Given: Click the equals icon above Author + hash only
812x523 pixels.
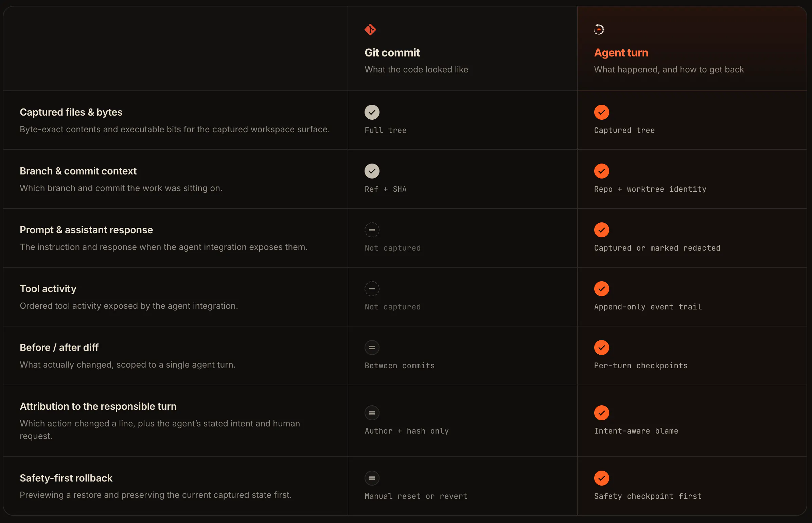Looking at the screenshot, I should click(372, 413).
